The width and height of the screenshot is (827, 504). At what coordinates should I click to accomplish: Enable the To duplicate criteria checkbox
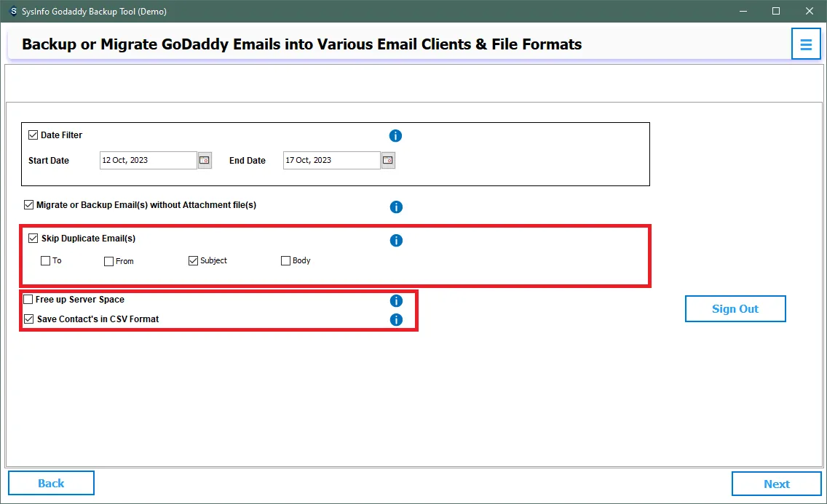(x=45, y=260)
